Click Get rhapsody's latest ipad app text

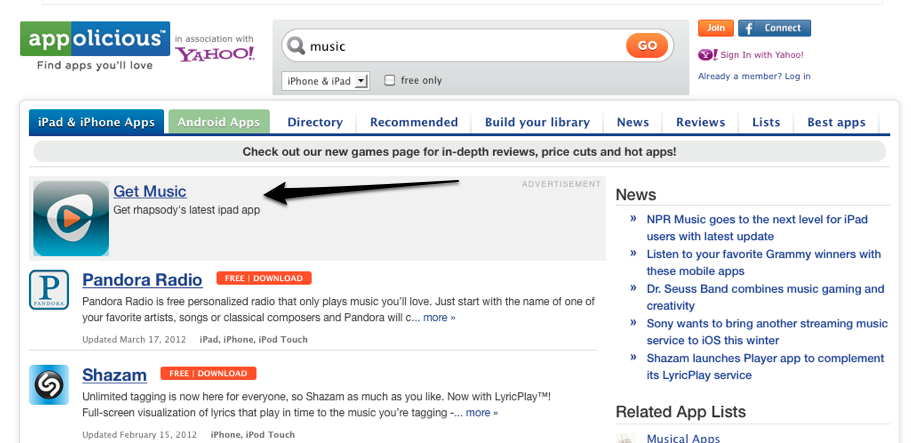click(x=186, y=210)
